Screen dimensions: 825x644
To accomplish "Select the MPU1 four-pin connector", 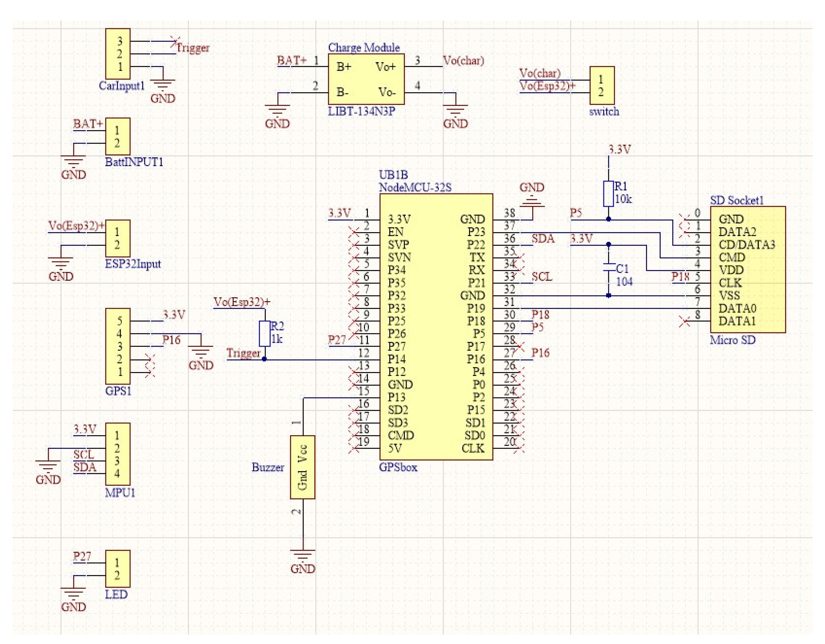I will [x=117, y=454].
